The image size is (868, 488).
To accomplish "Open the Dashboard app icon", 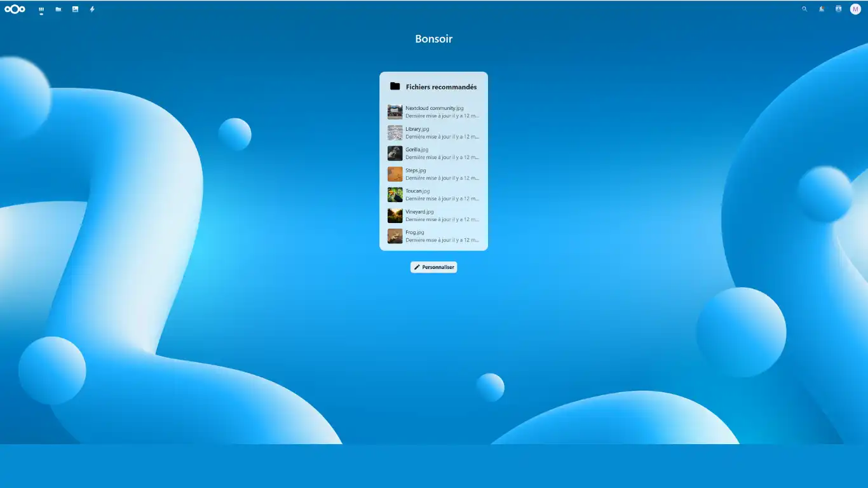I will tap(41, 10).
